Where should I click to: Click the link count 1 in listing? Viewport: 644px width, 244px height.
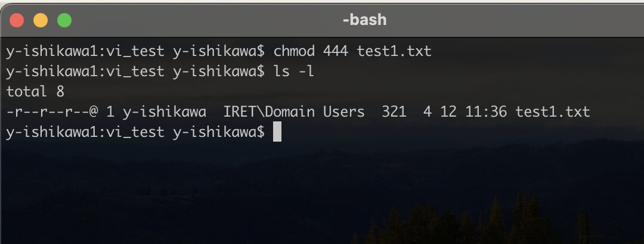tap(110, 111)
